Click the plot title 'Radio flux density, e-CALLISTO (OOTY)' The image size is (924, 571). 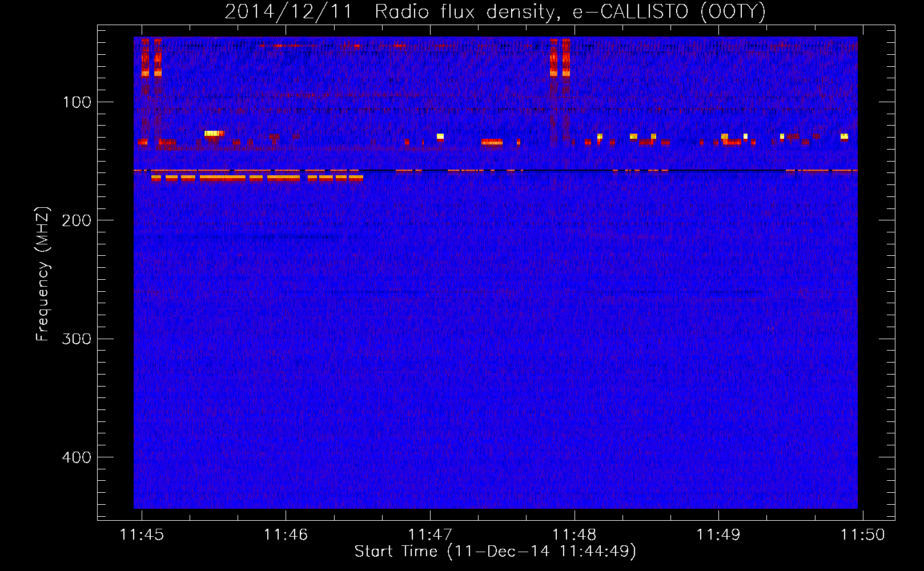coord(570,12)
